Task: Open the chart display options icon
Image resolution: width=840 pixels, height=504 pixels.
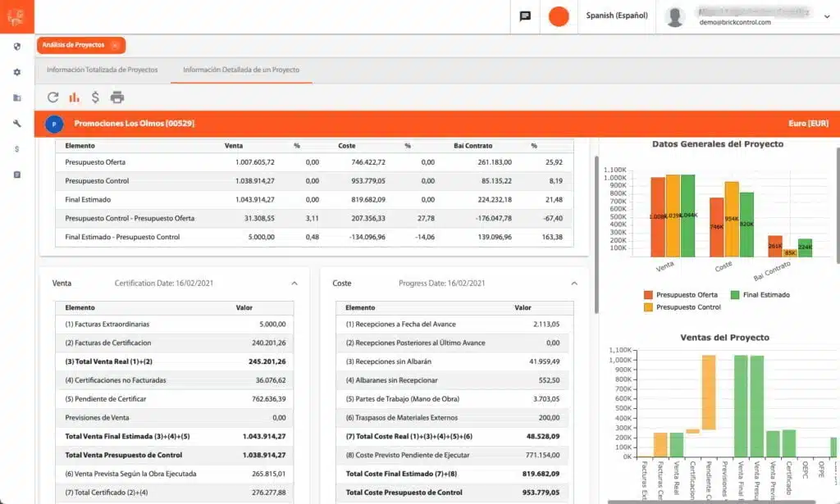Action: tap(75, 96)
